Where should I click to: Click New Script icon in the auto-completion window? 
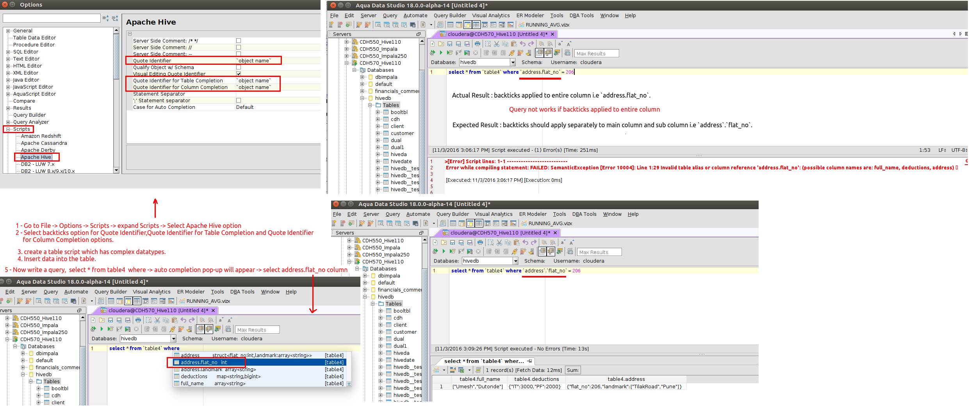(x=93, y=320)
